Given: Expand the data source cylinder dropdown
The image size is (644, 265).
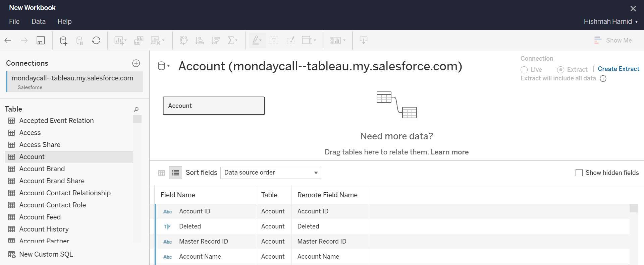Looking at the screenshot, I should pos(163,66).
